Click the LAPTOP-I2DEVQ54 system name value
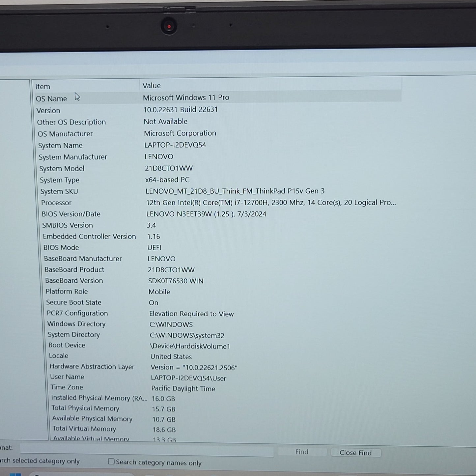The width and height of the screenshot is (476, 476). click(175, 145)
